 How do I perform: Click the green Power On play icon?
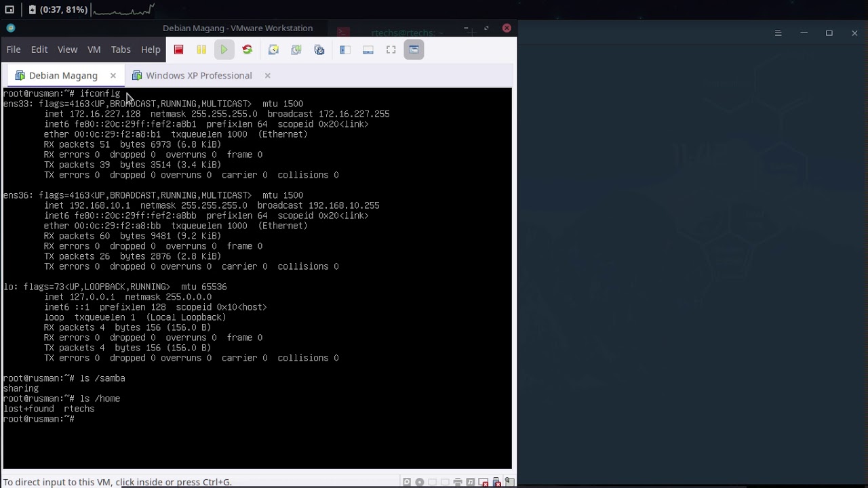pos(224,49)
